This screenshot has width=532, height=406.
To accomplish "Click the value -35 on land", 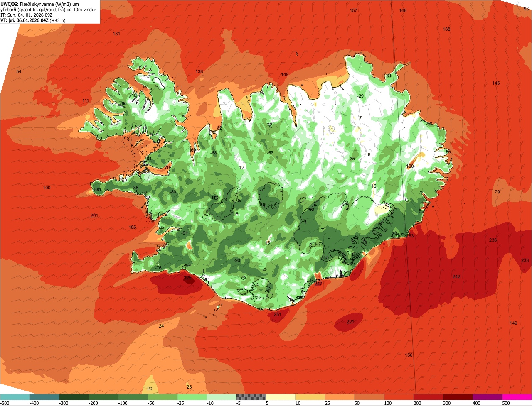I will click(352, 159).
